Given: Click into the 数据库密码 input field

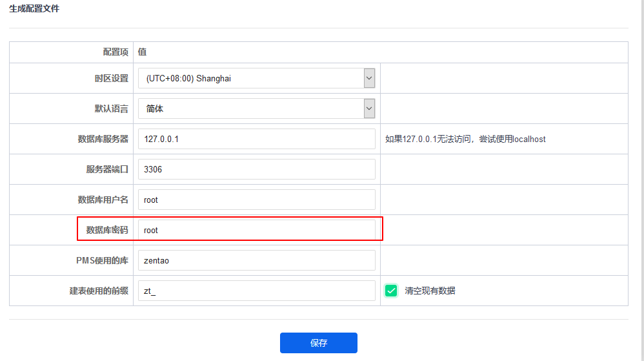Looking at the screenshot, I should 256,230.
